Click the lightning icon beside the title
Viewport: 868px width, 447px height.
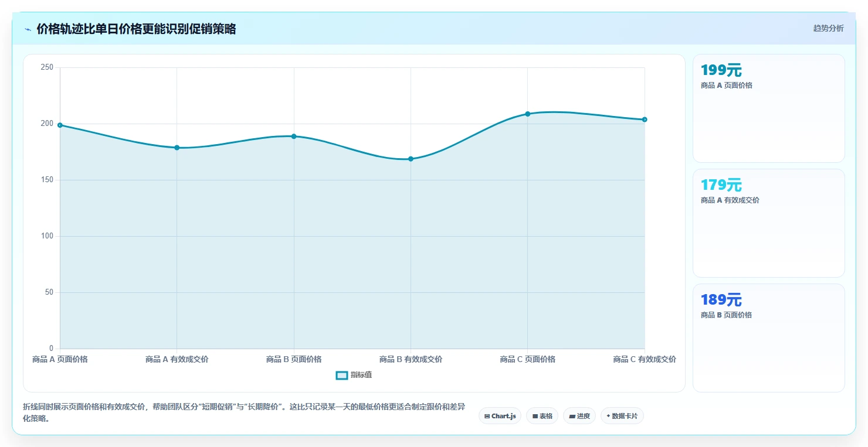[x=28, y=29]
